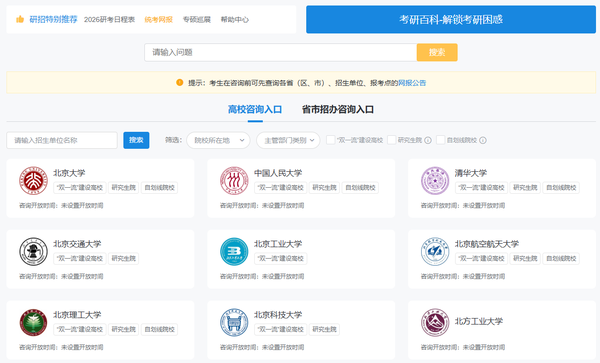
Task: Click the 北京航空航天大学 logo
Action: coord(435,251)
